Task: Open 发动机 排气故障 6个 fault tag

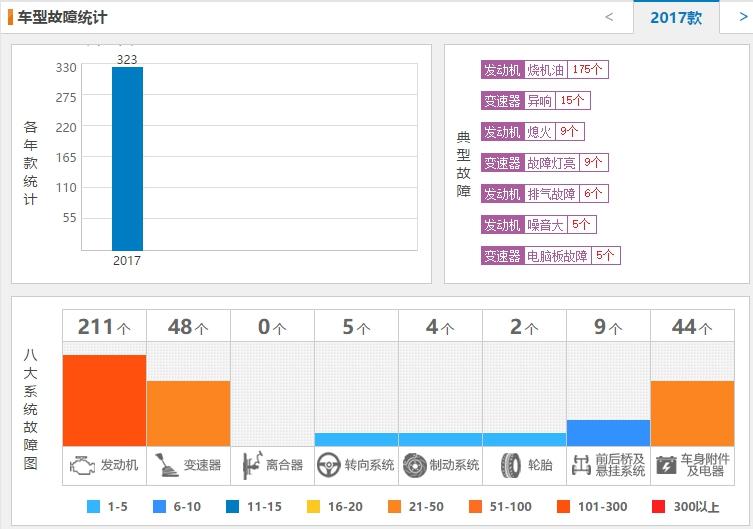Action: click(x=545, y=193)
